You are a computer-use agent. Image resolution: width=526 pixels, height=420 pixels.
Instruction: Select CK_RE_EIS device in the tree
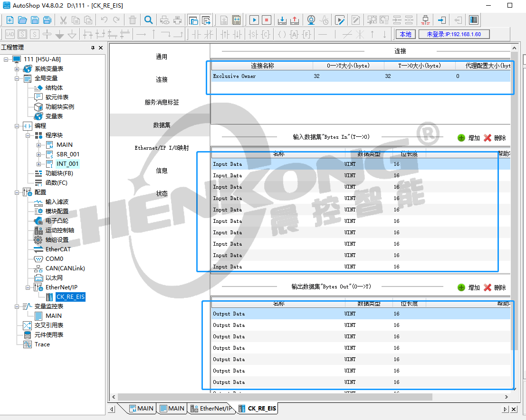70,297
